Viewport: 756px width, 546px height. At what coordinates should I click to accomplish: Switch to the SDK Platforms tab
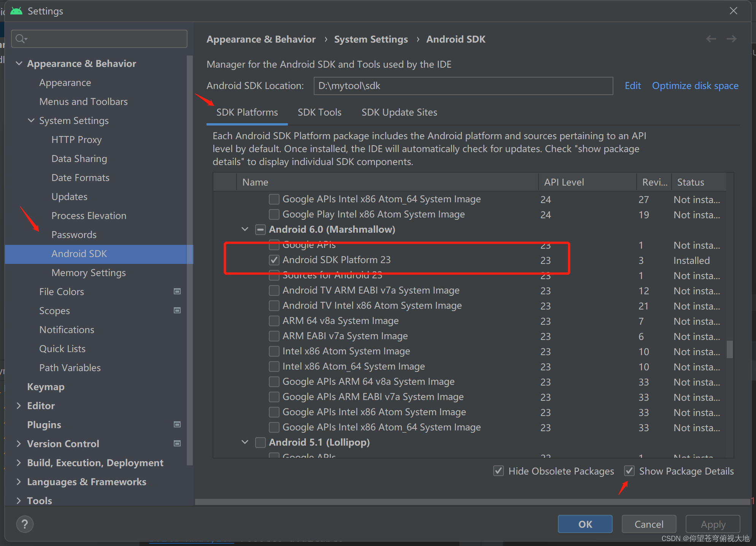coord(247,113)
